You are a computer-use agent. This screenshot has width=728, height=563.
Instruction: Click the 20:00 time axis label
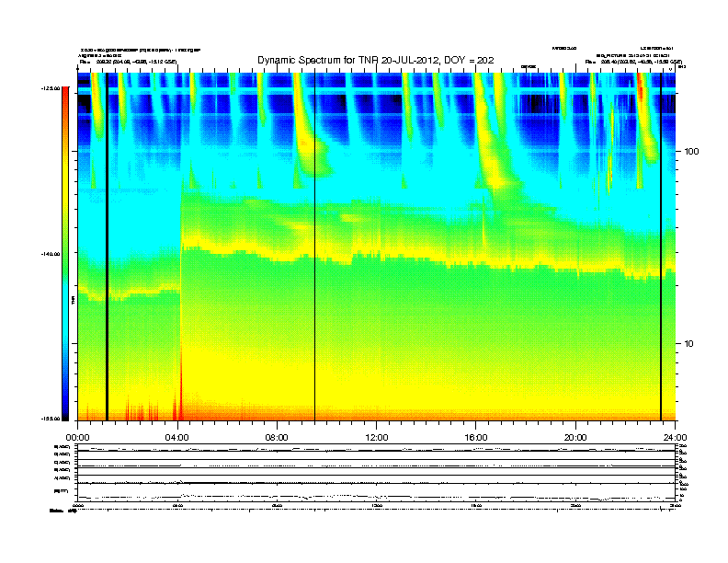(x=575, y=438)
